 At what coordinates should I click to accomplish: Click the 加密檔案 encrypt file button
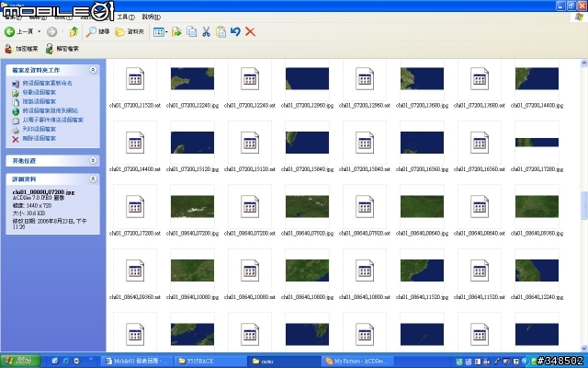(x=21, y=49)
